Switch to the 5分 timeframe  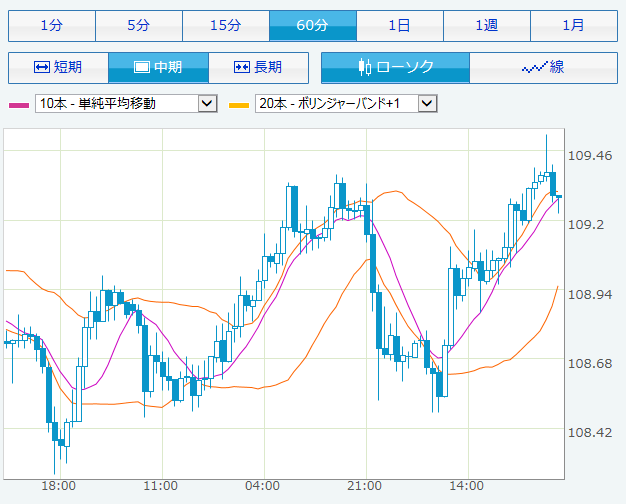[138, 26]
